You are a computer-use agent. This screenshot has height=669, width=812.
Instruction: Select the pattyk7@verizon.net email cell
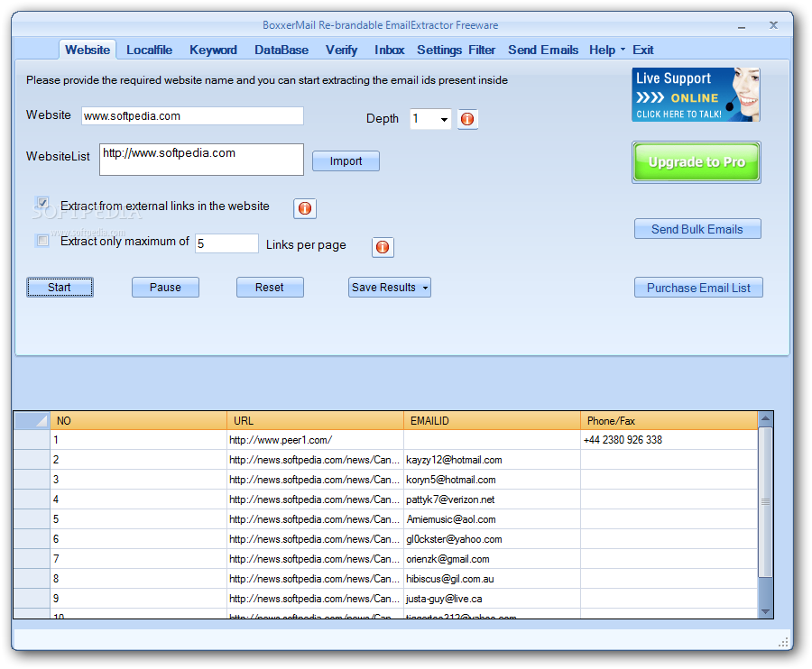click(492, 499)
